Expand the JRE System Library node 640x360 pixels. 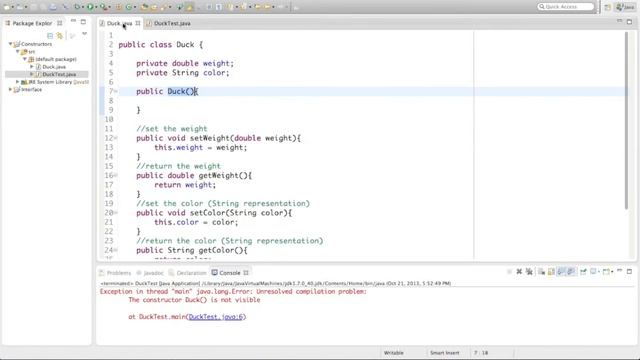click(18, 82)
